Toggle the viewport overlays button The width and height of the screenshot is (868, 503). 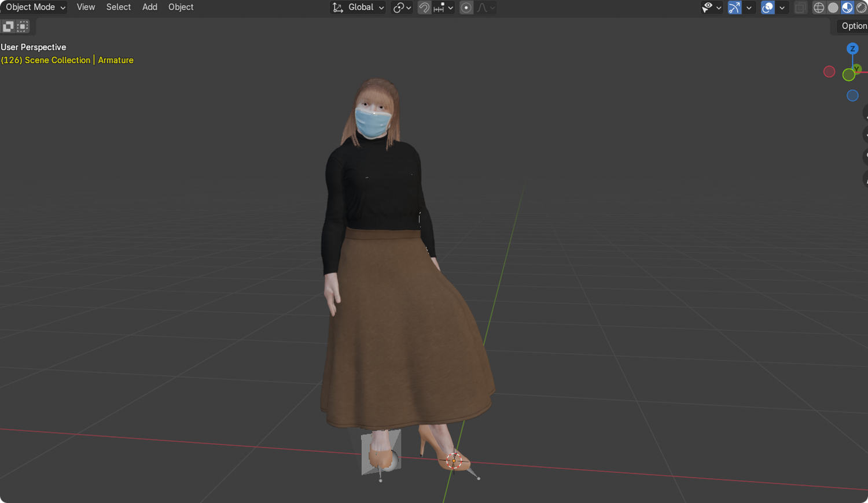(x=768, y=8)
